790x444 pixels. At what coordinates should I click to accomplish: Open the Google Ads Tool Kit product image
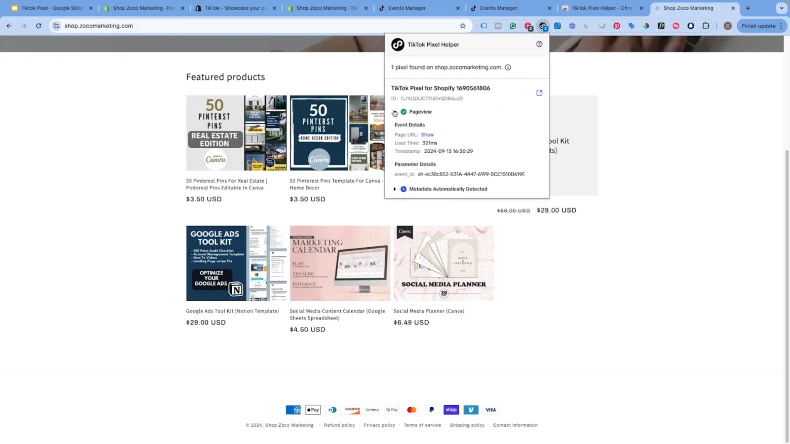pos(236,263)
